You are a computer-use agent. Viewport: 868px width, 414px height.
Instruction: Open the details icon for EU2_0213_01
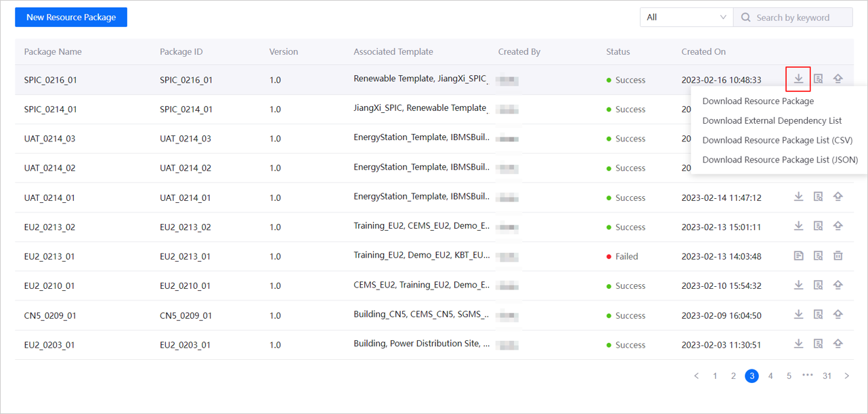[x=818, y=256]
